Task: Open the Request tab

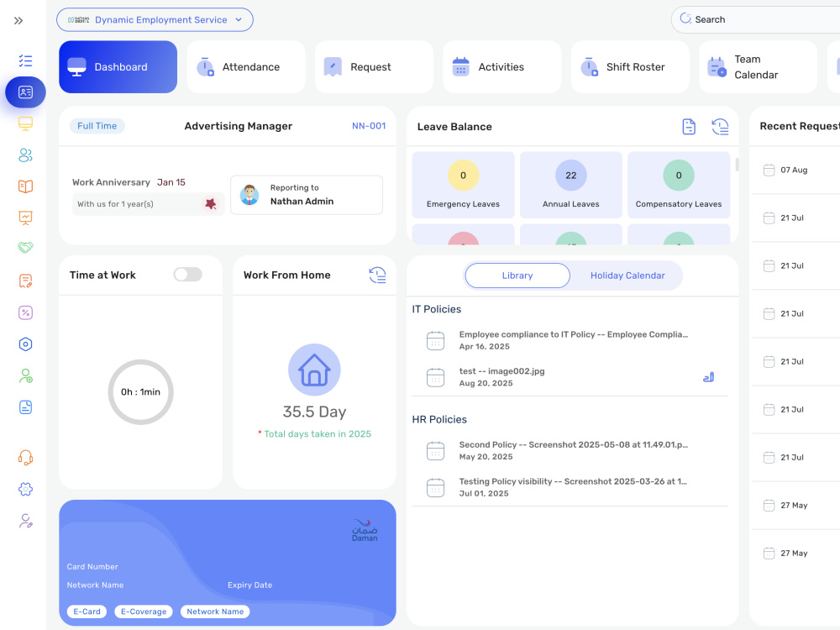Action: (x=374, y=67)
